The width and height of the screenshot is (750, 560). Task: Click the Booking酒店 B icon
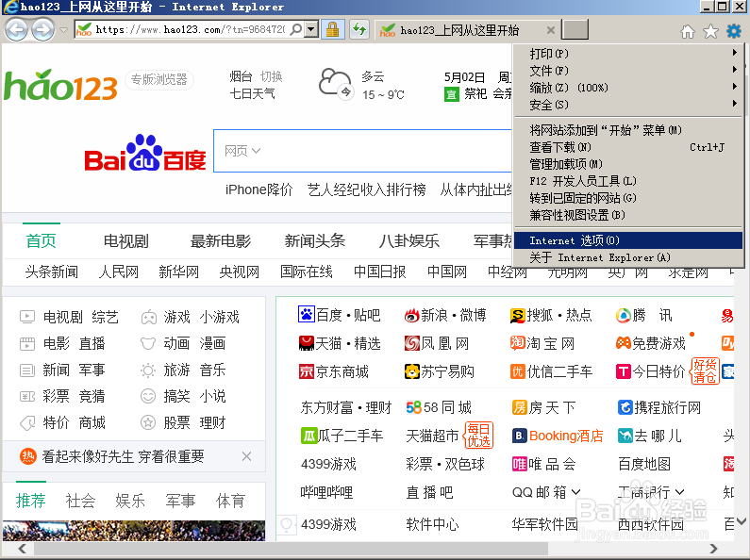click(x=519, y=436)
